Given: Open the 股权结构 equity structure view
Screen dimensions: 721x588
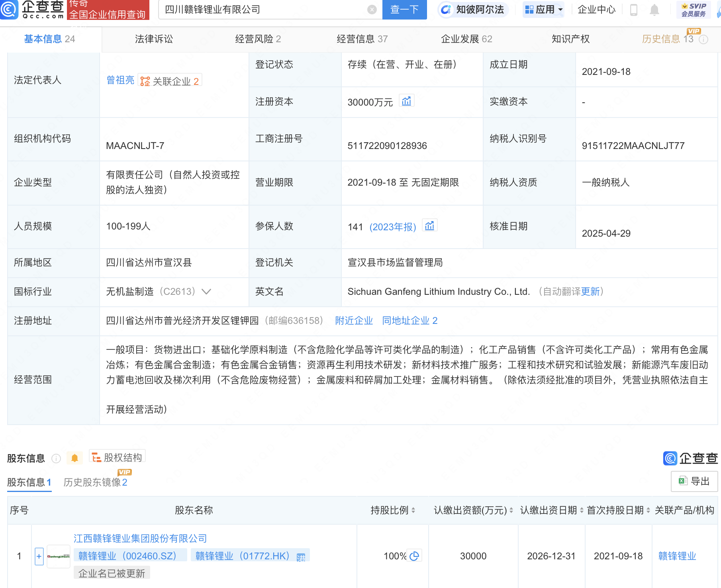Looking at the screenshot, I should point(118,457).
